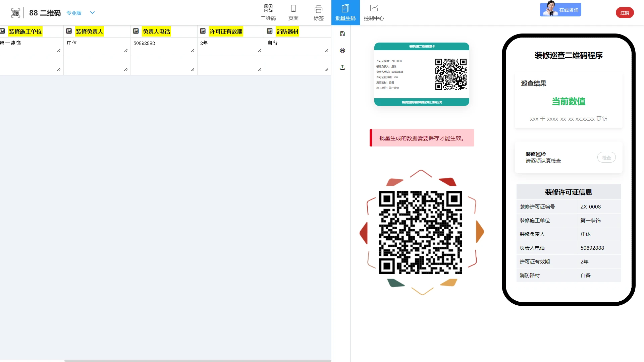Edit the cell containing 第一装饰

[31, 47]
